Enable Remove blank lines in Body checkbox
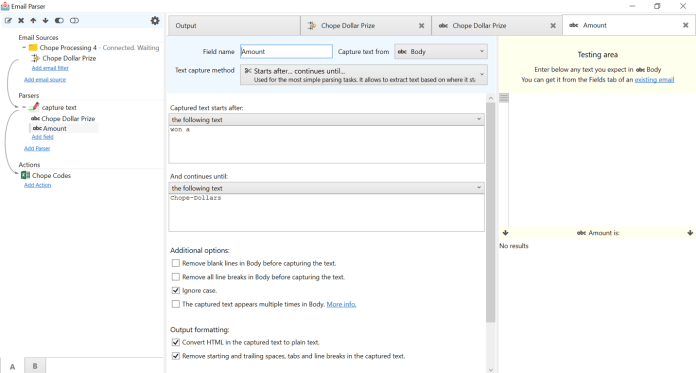The image size is (696, 373). point(176,263)
